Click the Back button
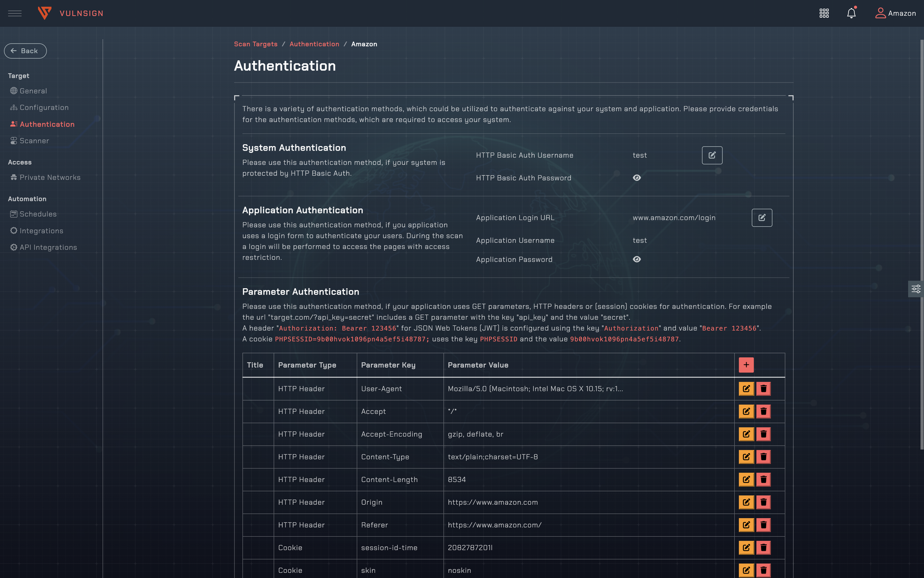The height and width of the screenshot is (578, 924). pos(25,51)
